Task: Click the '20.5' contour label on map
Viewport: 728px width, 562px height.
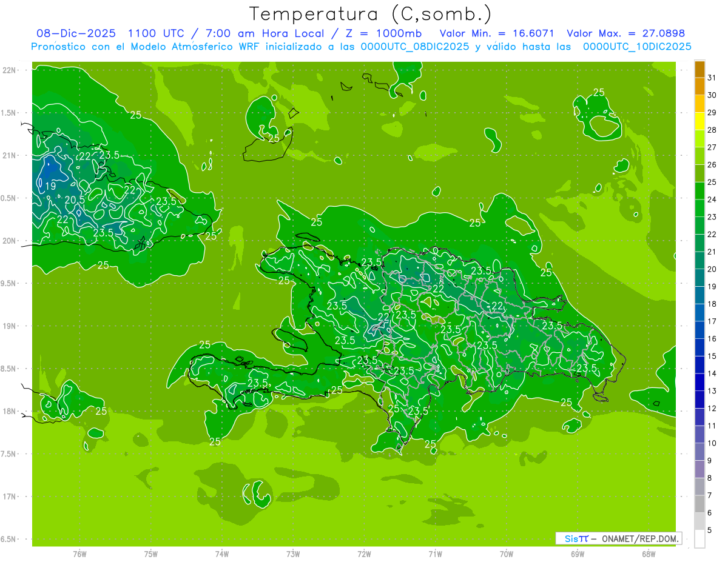Action: click(75, 199)
